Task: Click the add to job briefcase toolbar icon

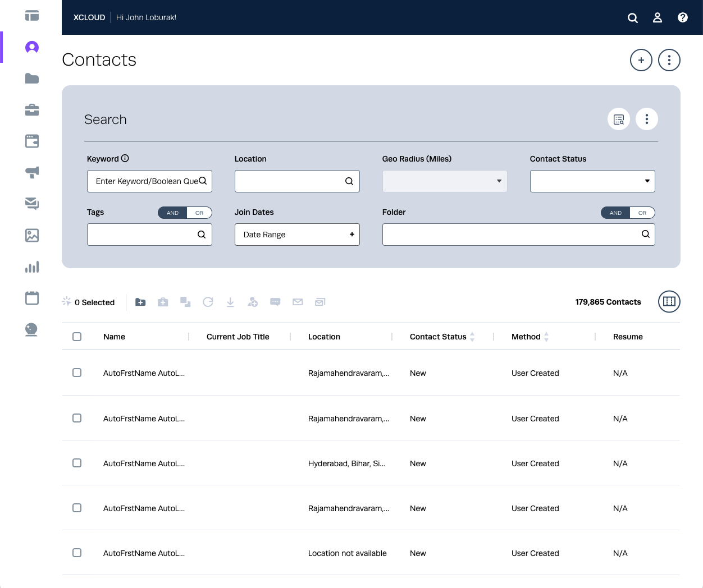Action: coord(163,302)
